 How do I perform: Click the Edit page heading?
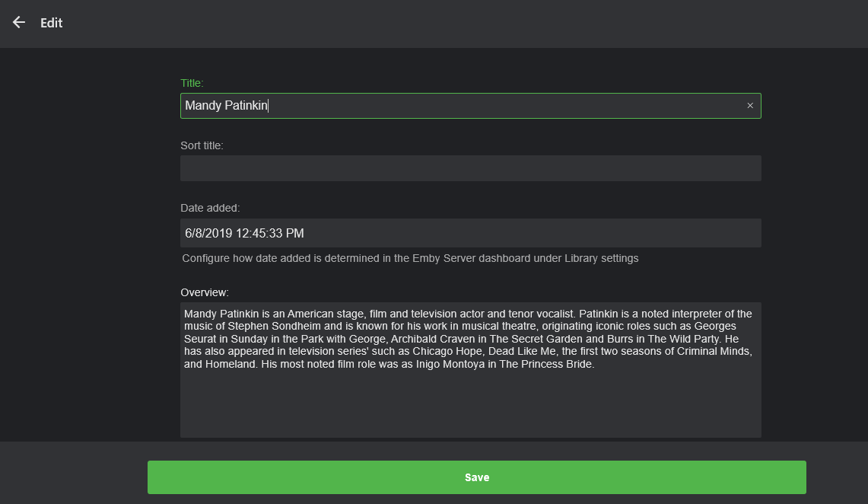[52, 23]
